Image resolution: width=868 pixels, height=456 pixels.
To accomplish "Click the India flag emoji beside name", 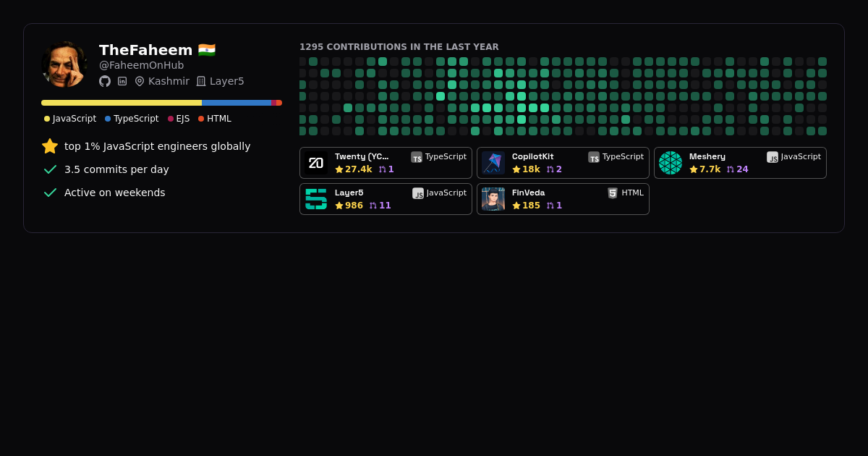I will [207, 50].
